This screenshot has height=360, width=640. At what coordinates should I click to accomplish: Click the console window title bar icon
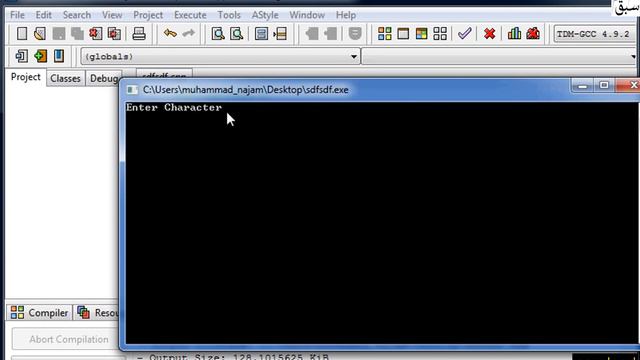click(x=132, y=90)
